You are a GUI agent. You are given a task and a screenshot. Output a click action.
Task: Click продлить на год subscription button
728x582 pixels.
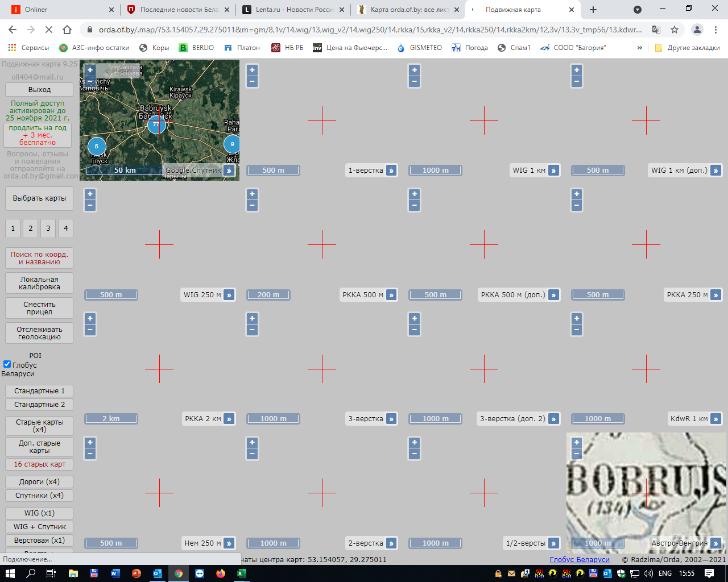(x=38, y=135)
